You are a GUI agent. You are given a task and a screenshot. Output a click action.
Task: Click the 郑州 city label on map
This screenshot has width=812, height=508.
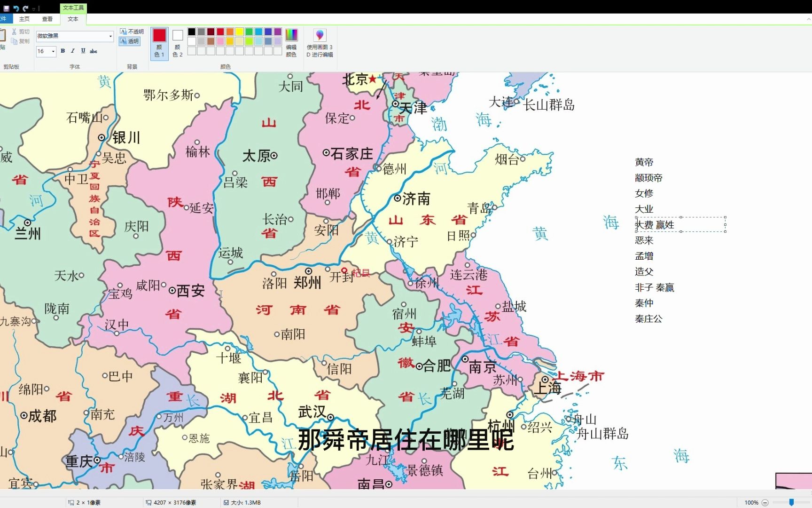pos(307,283)
